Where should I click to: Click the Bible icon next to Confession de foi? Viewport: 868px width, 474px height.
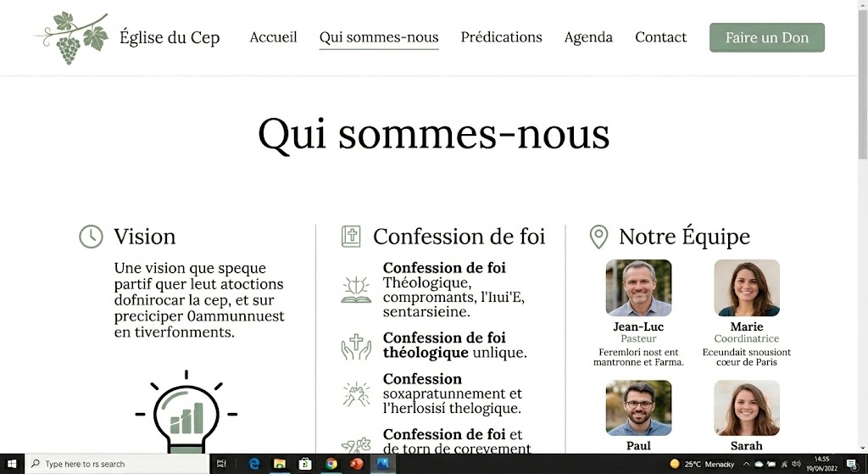click(351, 237)
